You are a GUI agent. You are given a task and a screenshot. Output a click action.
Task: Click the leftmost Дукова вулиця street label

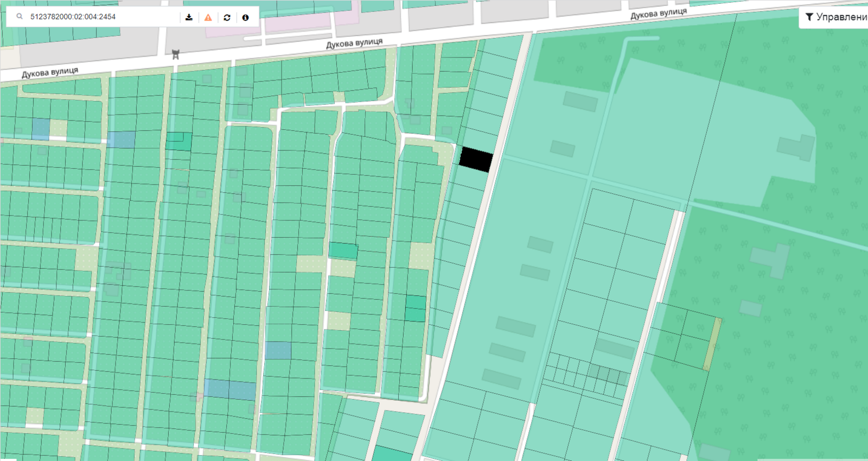[50, 73]
